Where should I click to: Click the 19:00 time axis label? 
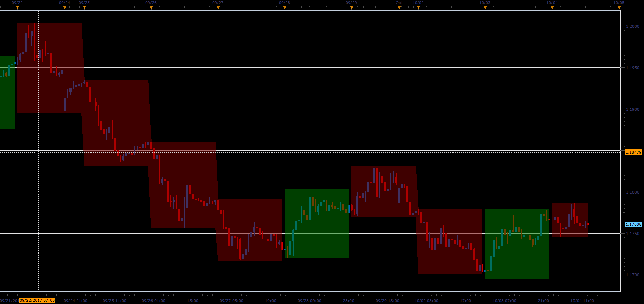[270, 301]
